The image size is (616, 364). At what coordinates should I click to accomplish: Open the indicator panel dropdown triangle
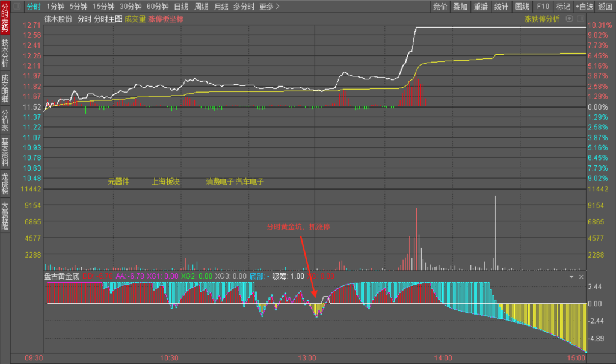[571, 277]
